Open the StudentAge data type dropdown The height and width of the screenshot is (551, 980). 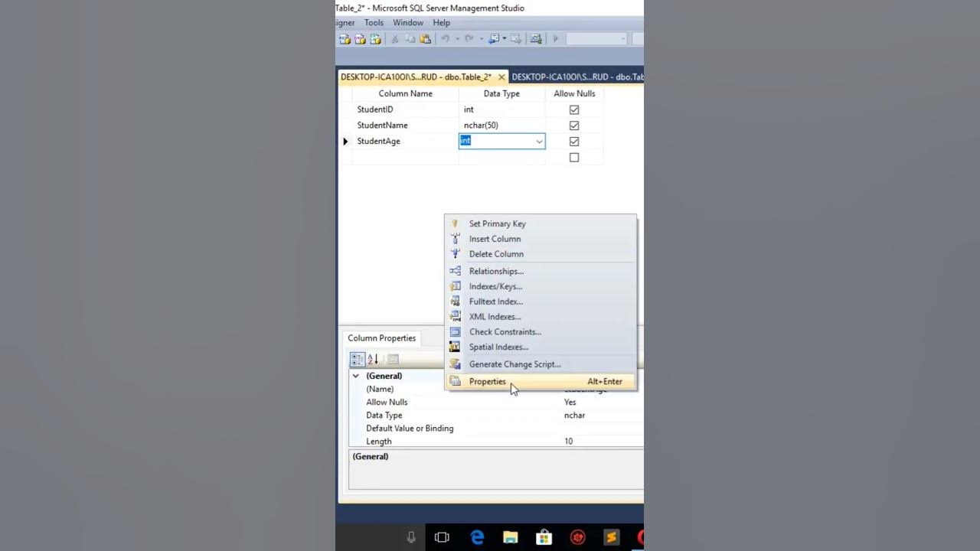539,142
